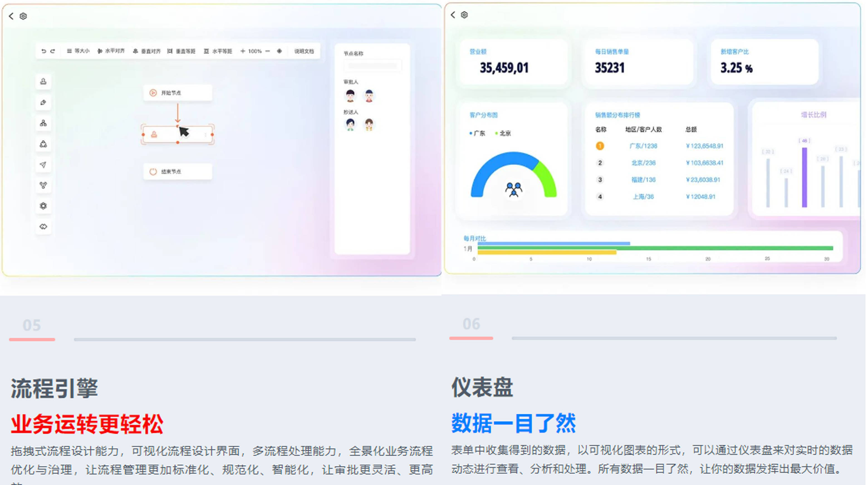The height and width of the screenshot is (485, 868).
Task: Click the first approver avatar under 审批人
Action: 351,96
